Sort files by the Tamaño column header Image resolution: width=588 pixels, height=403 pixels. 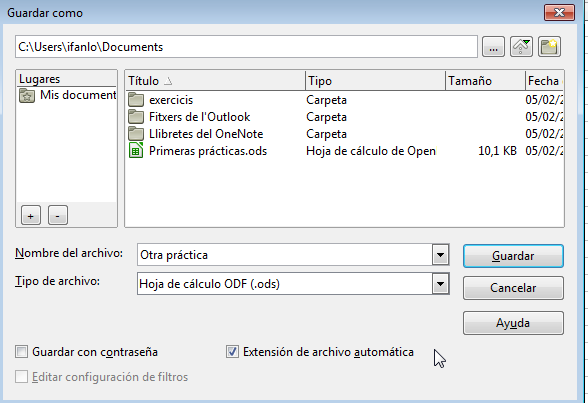pos(485,81)
